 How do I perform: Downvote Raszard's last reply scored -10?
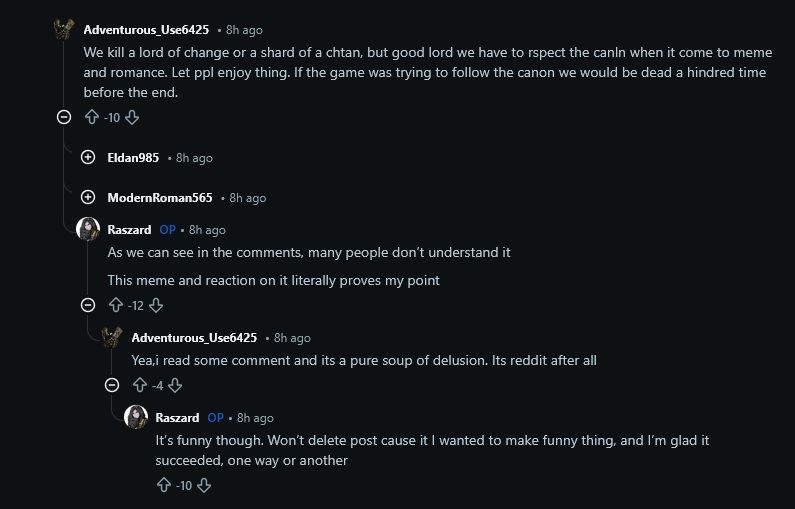click(x=204, y=485)
